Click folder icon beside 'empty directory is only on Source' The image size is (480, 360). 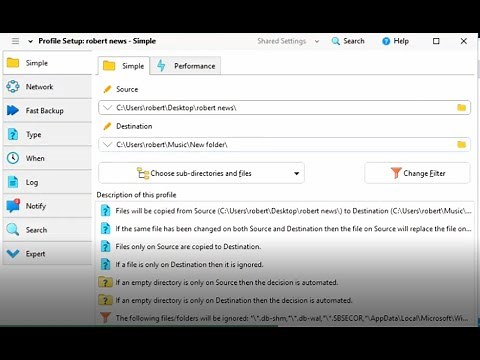coord(105,282)
